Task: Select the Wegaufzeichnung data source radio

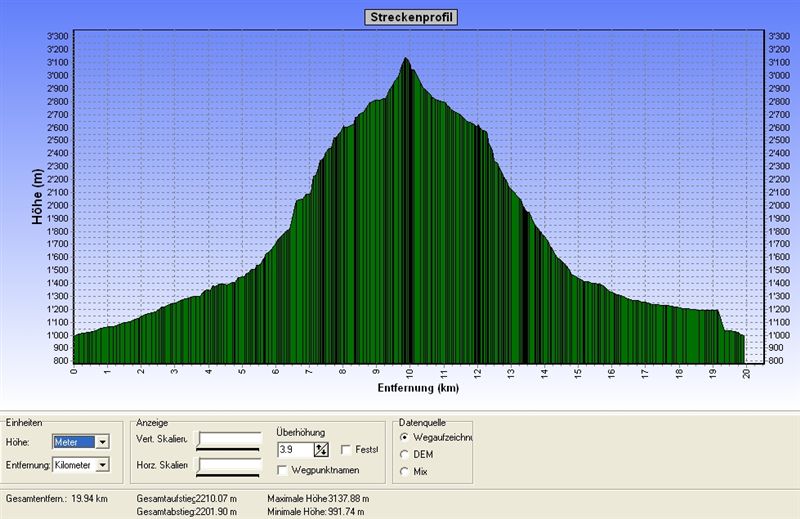Action: click(404, 437)
